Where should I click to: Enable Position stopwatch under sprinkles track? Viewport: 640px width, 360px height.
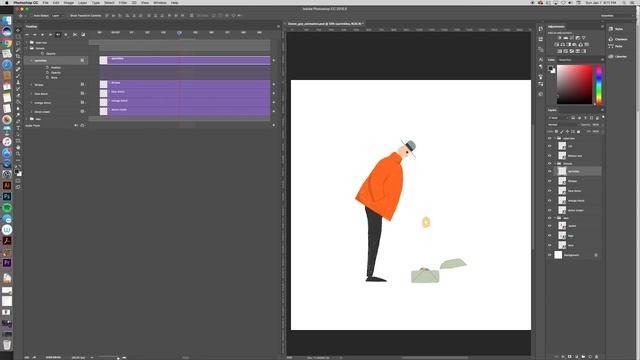(x=47, y=67)
